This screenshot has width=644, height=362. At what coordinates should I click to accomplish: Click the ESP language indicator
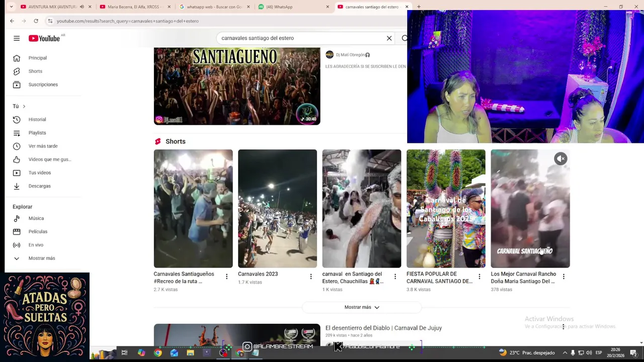pos(599,353)
